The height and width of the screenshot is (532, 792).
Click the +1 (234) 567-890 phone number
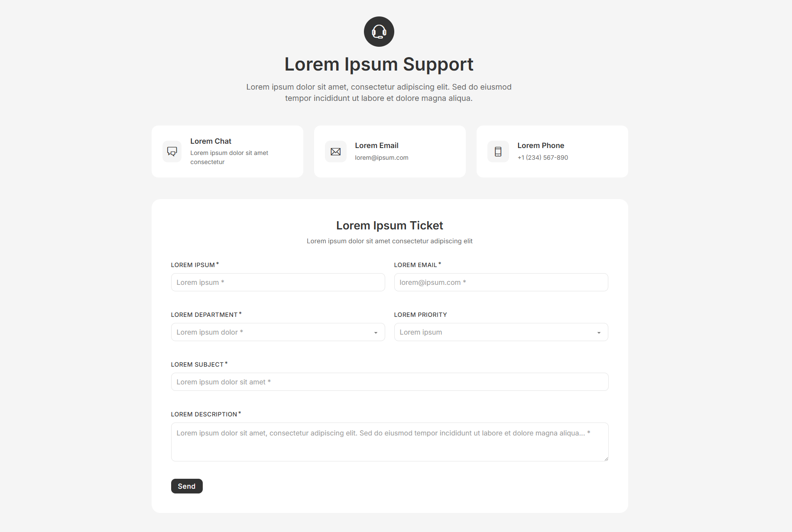(x=542, y=158)
